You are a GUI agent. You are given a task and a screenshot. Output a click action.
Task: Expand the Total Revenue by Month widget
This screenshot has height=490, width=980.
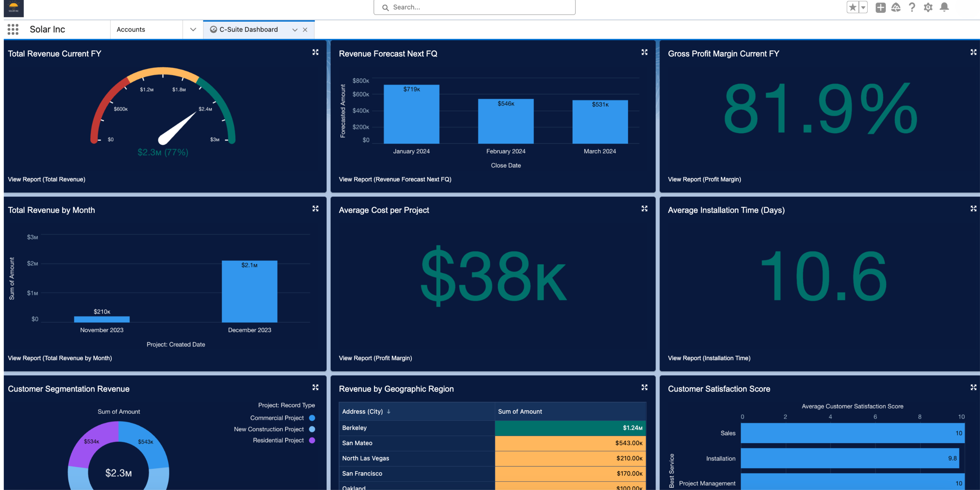[315, 208]
